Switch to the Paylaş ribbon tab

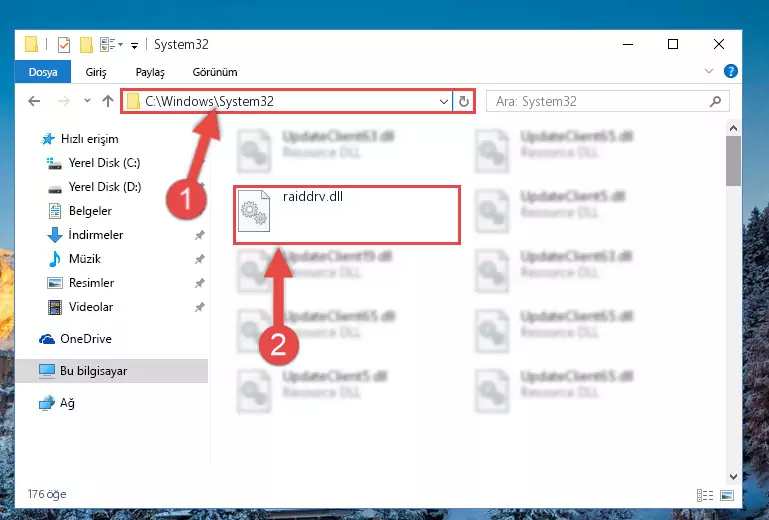[x=150, y=72]
